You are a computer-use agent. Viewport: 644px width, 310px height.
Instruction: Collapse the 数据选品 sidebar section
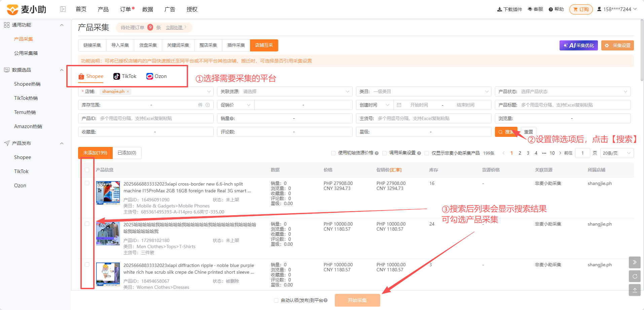(x=62, y=70)
